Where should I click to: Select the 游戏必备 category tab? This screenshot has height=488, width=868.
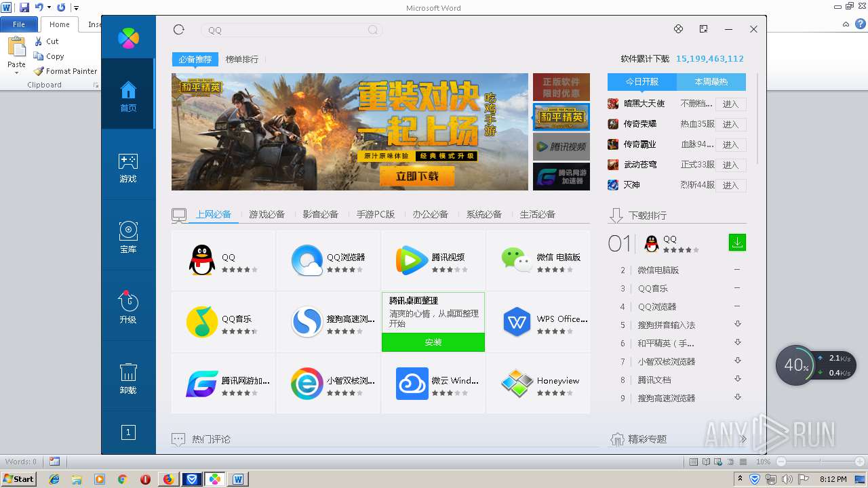267,214
